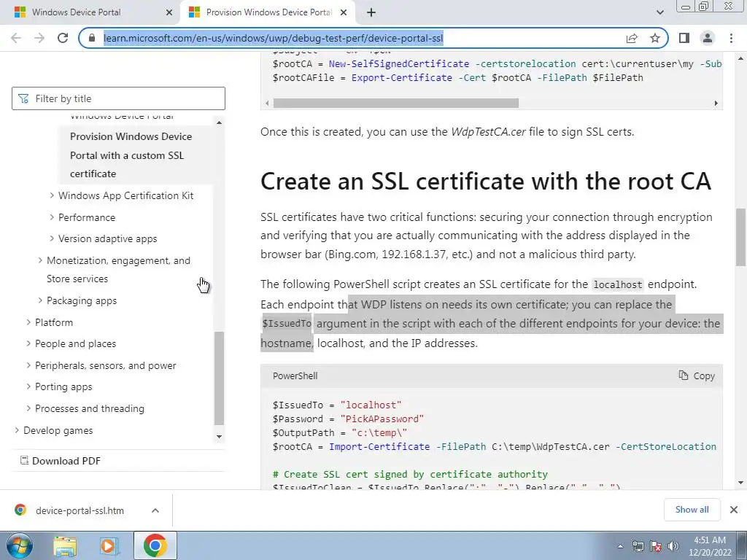747x560 pixels.
Task: Expand Version adaptive apps
Action: coord(108,239)
